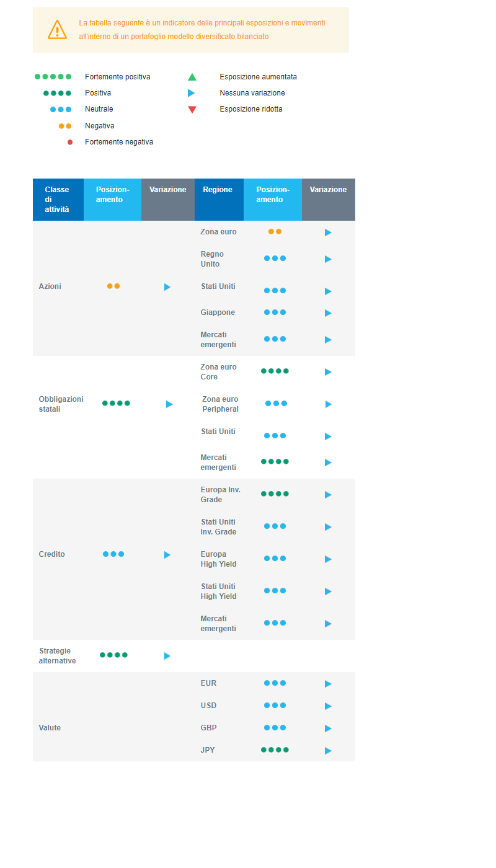Click the USD currency label
This screenshot has width=496, height=868.
pyautogui.click(x=208, y=706)
